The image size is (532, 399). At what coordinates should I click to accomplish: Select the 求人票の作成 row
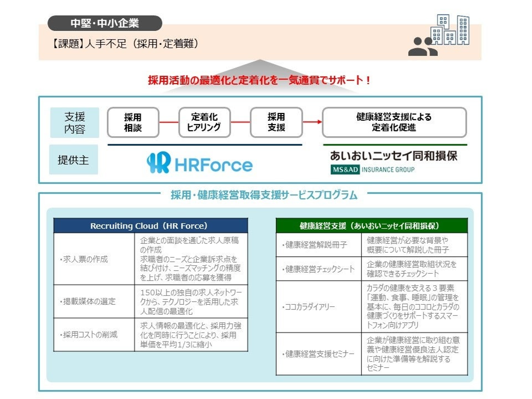[x=150, y=259]
